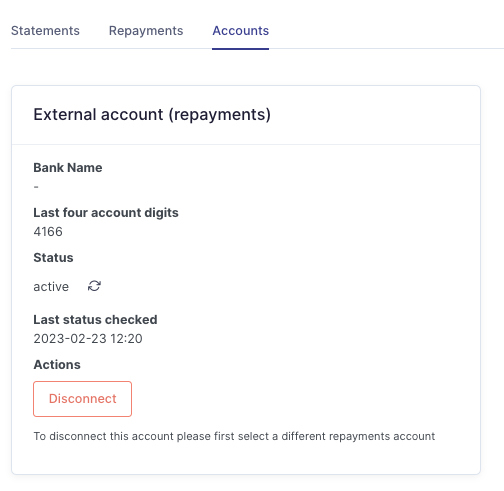This screenshot has height=491, width=504.
Task: Click the Status field label
Action: coord(53,258)
